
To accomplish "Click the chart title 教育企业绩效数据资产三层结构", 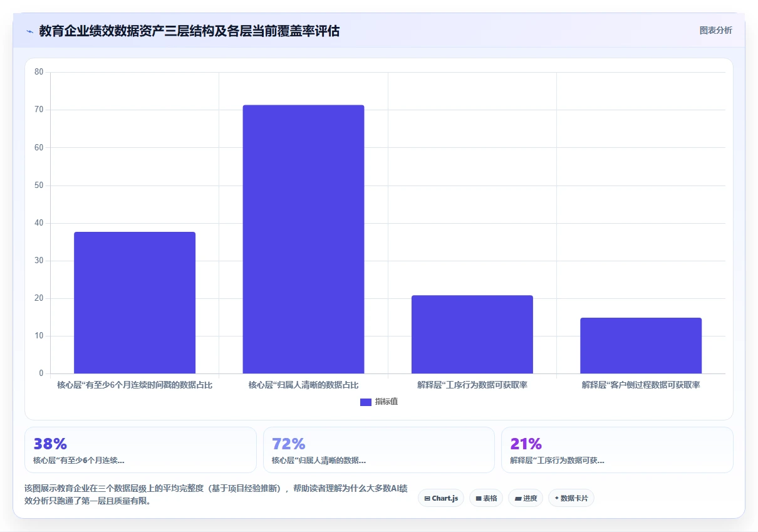I will point(189,31).
